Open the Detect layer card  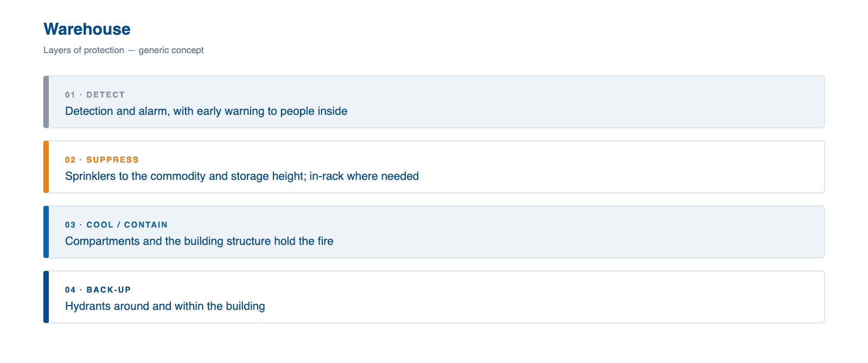coord(434,102)
